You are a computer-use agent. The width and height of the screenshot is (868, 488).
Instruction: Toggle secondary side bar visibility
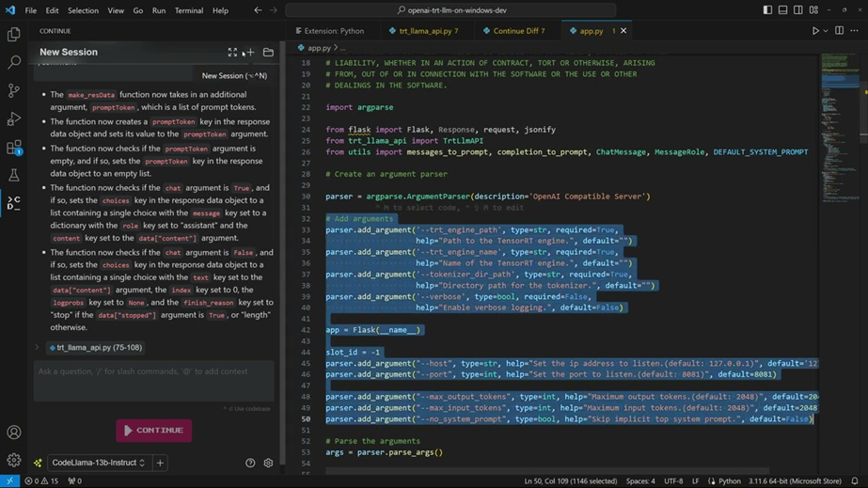798,10
